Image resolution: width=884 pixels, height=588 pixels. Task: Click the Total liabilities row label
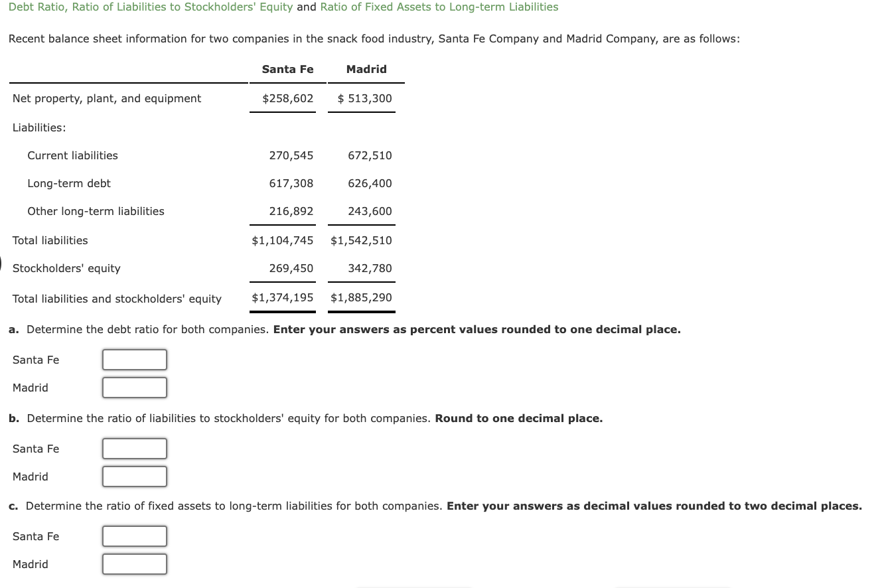click(50, 240)
